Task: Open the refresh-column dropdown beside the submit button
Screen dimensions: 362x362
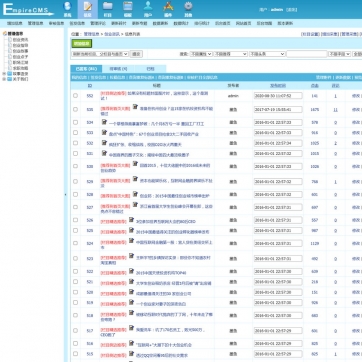Action: (x=100, y=54)
